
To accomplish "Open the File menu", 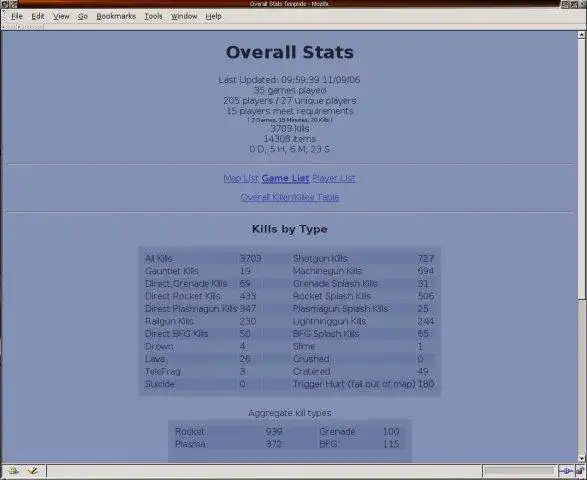I will click(x=17, y=16).
